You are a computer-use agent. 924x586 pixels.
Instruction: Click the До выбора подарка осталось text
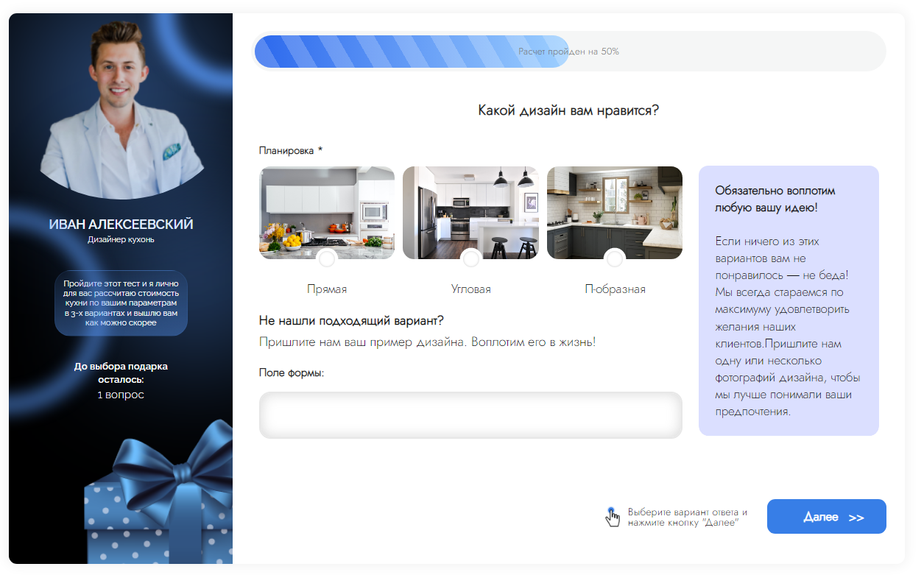click(x=121, y=373)
